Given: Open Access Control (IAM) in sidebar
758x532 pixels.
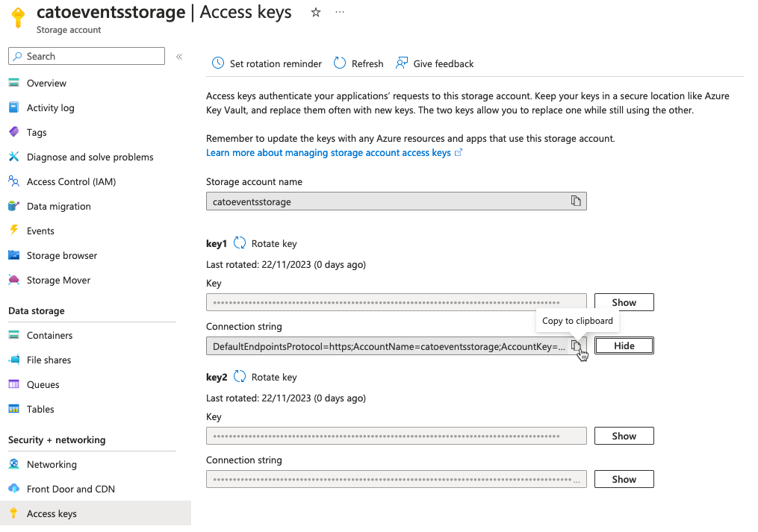Looking at the screenshot, I should (x=71, y=181).
